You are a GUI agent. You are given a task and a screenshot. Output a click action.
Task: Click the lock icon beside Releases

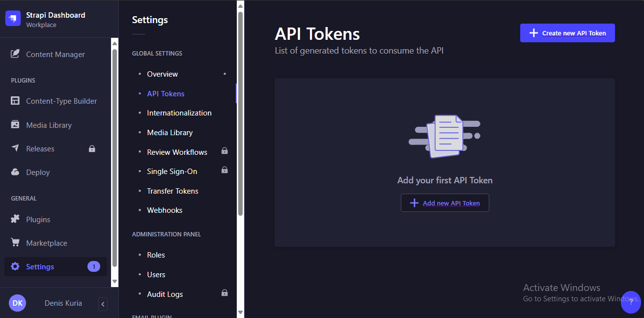pos(92,148)
